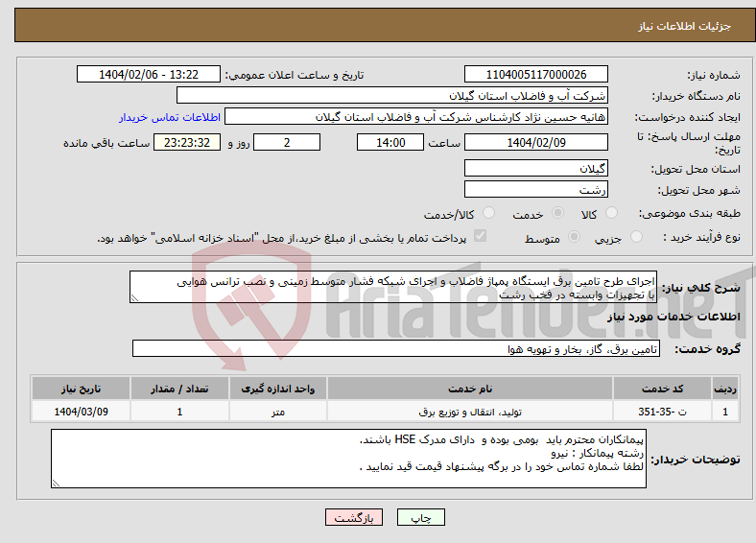
Task: Click the نام خدمت column header
Action: pyautogui.click(x=470, y=389)
